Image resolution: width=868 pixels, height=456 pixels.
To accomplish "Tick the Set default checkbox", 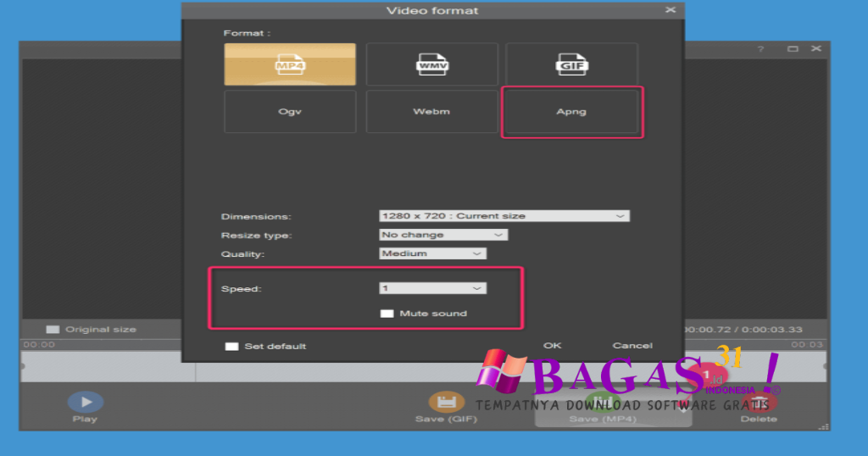I will [x=232, y=347].
